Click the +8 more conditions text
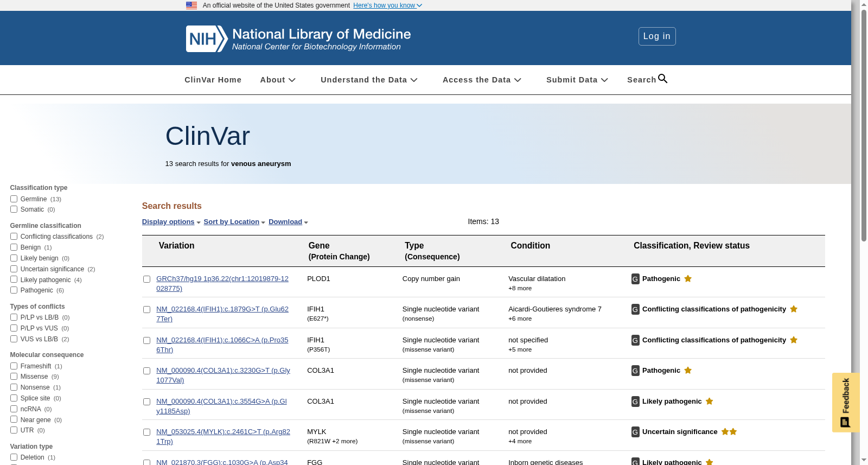Image resolution: width=868 pixels, height=465 pixels. pyautogui.click(x=520, y=289)
